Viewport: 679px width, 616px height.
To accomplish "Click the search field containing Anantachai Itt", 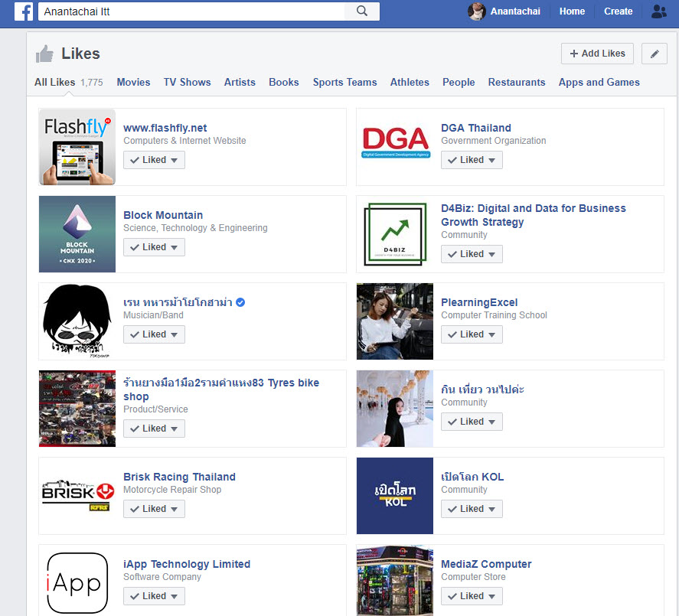I will tap(191, 11).
